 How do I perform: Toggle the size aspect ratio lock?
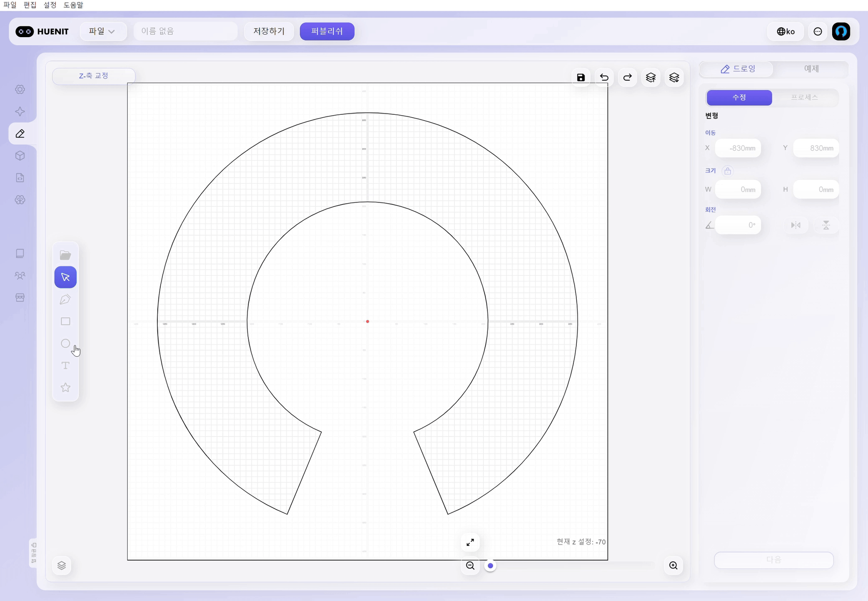tap(727, 171)
